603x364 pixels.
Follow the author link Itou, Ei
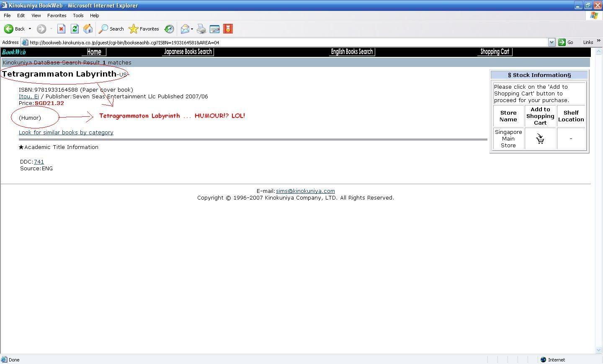pyautogui.click(x=28, y=96)
